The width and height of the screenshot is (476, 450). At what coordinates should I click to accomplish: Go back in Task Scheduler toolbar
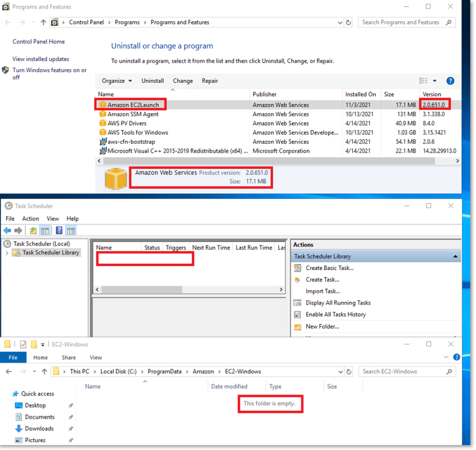click(7, 231)
